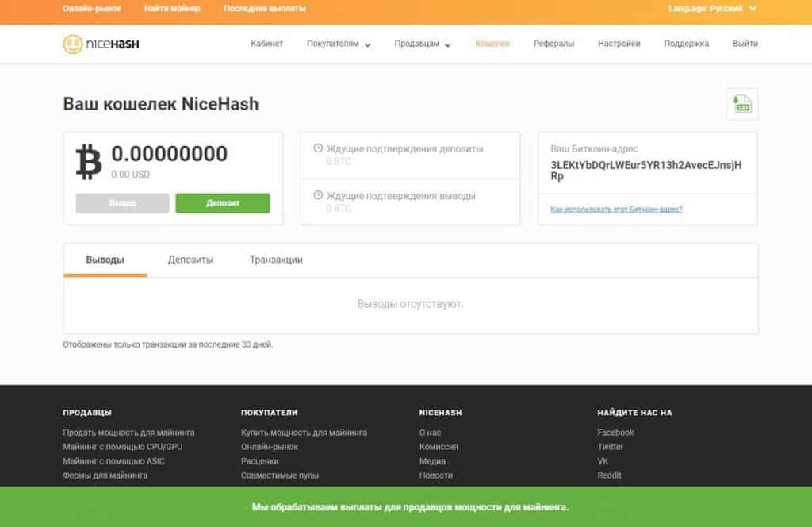Export wallet history via CSV icon
This screenshot has width=812, height=527.
click(x=742, y=104)
